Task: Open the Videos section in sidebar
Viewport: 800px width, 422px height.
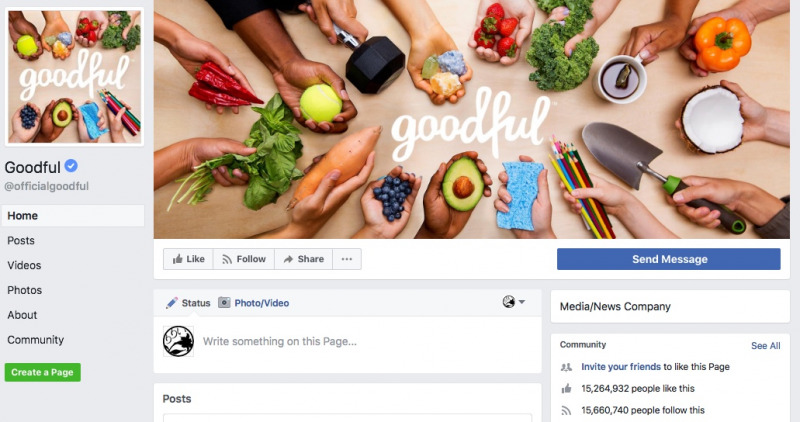Action: point(24,265)
